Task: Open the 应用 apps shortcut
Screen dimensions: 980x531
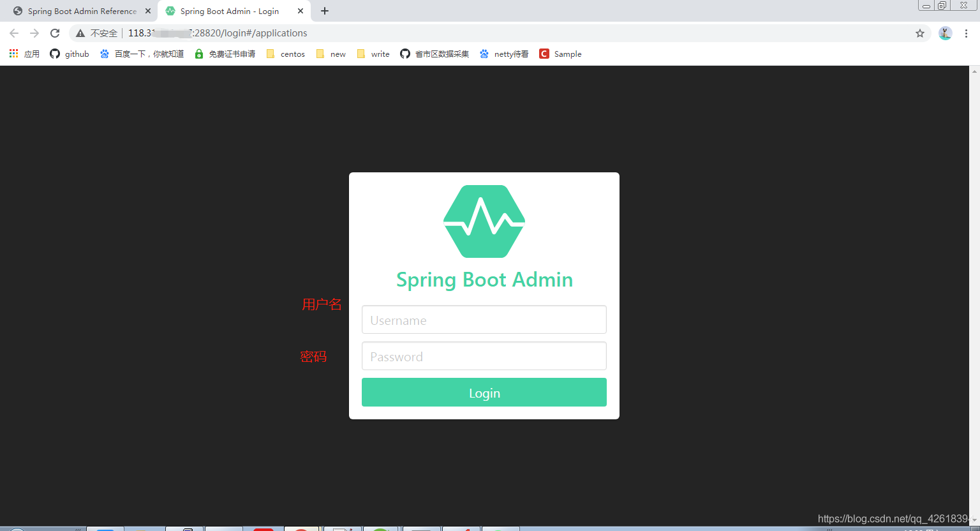Action: pyautogui.click(x=24, y=54)
